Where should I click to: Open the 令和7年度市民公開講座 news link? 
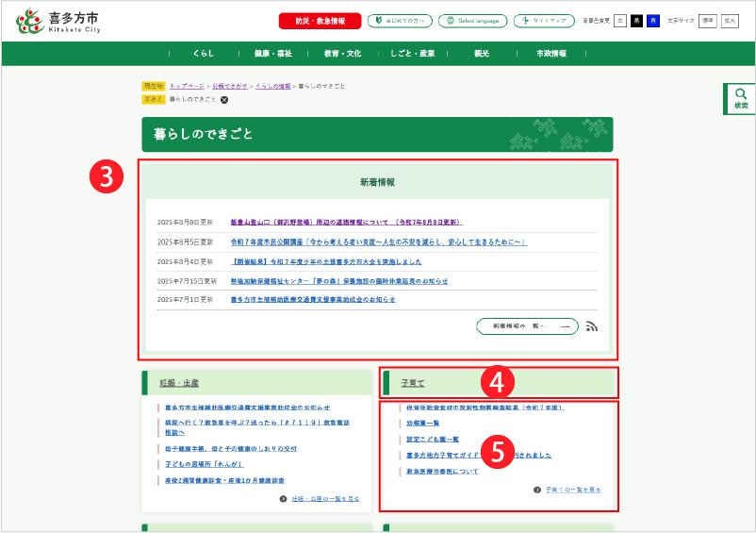pos(379,242)
